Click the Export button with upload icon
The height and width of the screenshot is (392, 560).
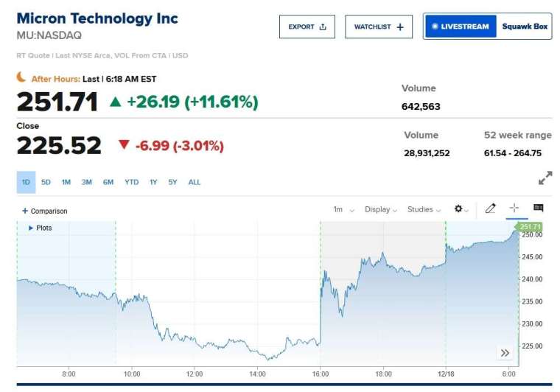307,27
